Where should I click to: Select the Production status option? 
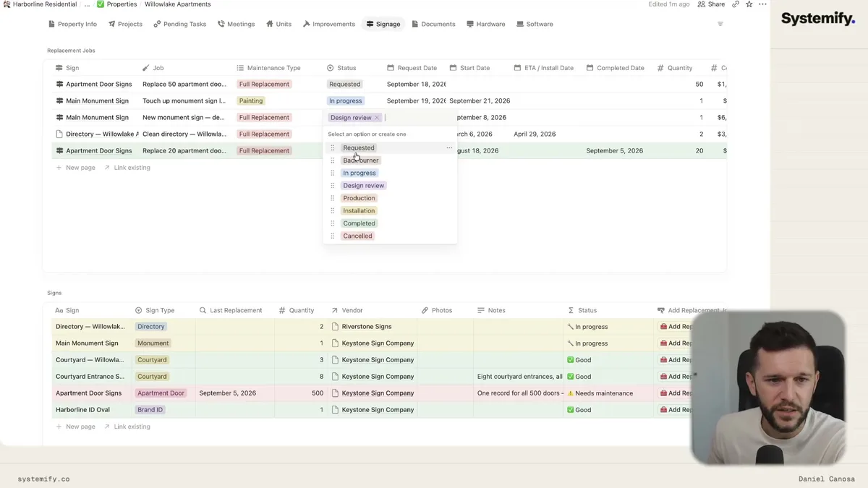click(359, 198)
